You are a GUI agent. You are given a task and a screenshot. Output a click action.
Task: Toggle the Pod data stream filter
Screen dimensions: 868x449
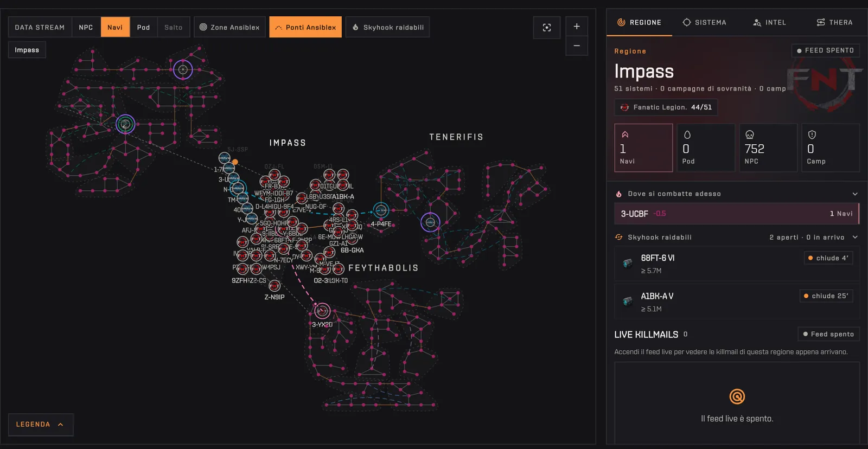[x=143, y=27]
